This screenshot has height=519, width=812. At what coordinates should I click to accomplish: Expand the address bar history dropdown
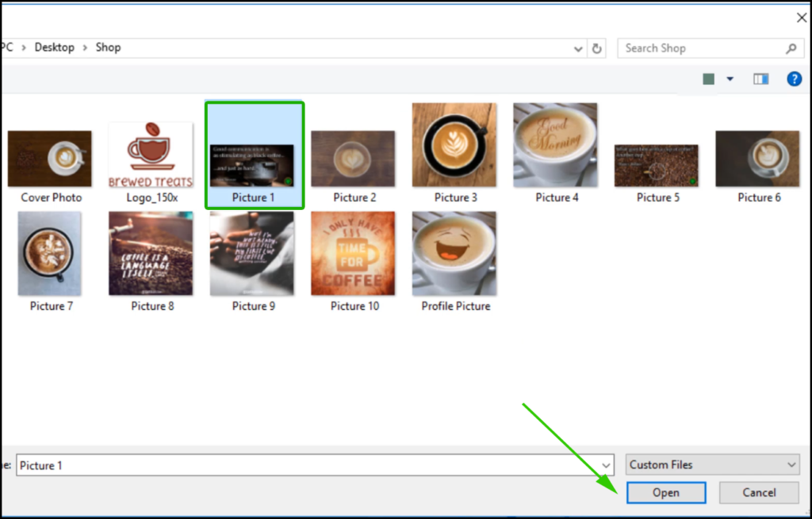[578, 48]
